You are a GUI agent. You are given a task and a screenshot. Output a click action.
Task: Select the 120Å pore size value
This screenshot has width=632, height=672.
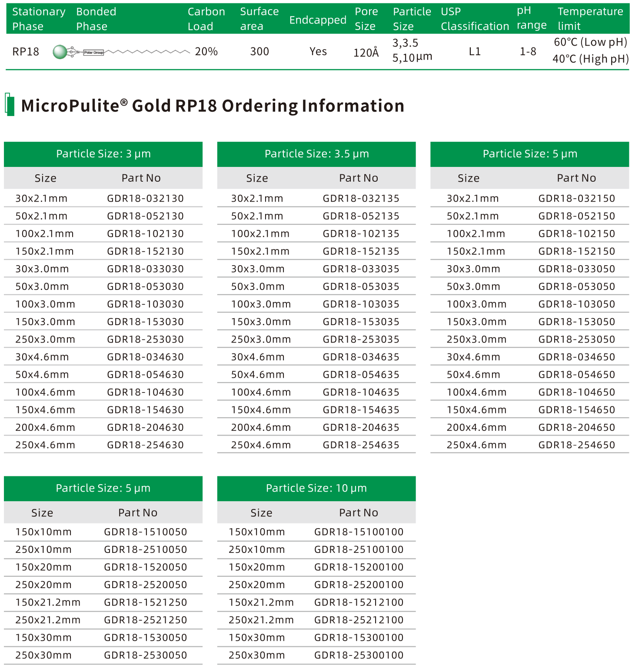click(x=366, y=52)
